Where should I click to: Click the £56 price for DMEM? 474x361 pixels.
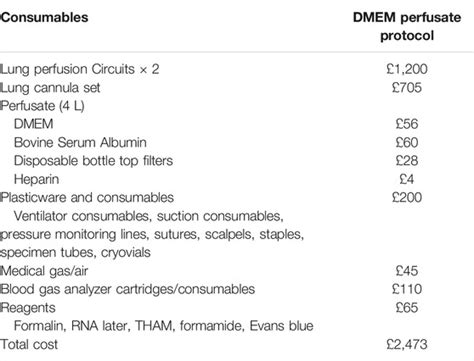(407, 124)
